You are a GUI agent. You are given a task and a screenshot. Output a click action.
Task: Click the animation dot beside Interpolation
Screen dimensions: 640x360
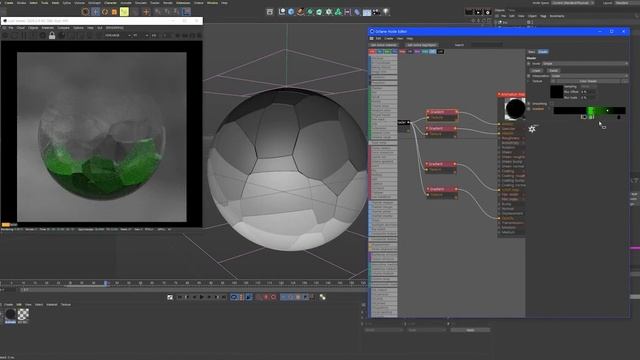pyautogui.click(x=529, y=76)
